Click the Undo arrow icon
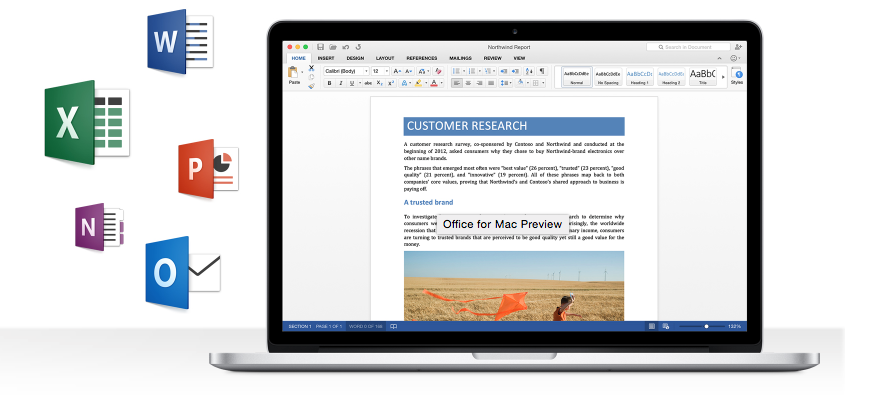 (x=345, y=47)
